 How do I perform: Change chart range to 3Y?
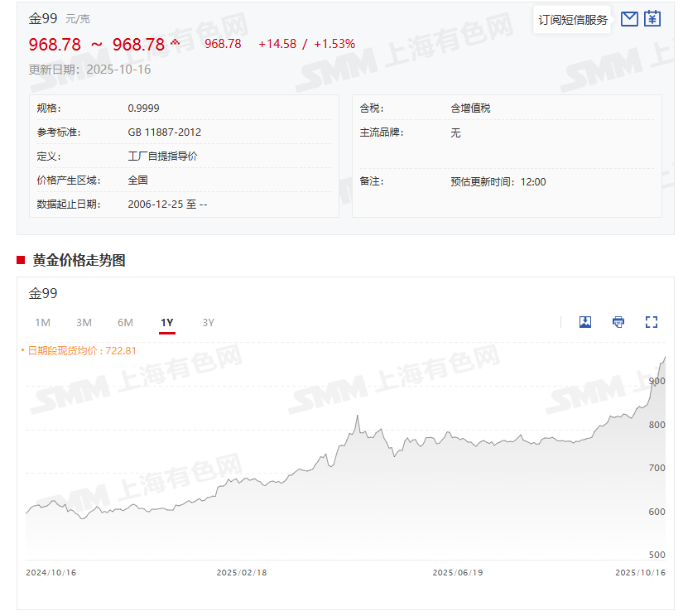click(208, 322)
